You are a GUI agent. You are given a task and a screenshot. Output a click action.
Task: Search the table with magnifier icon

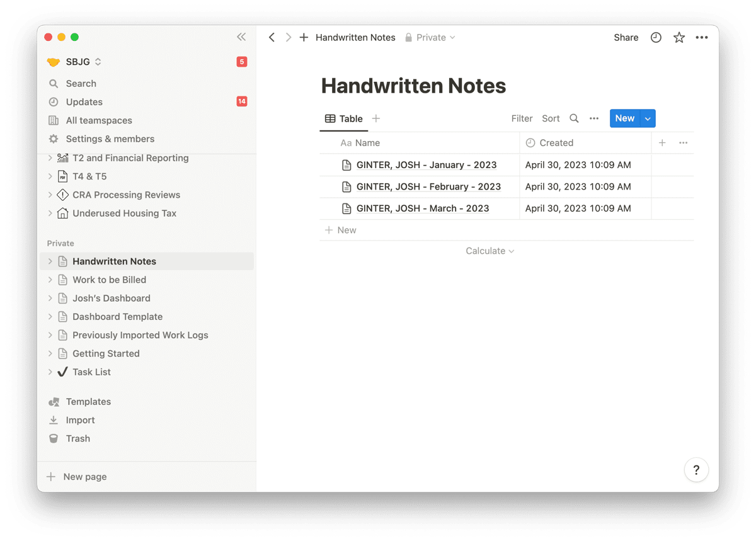pyautogui.click(x=574, y=118)
